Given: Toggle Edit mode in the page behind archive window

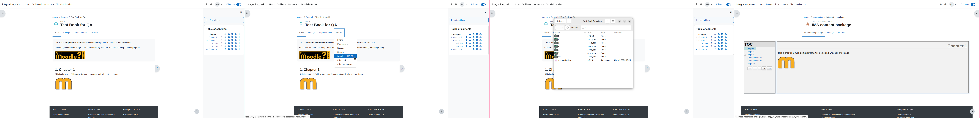Looking at the screenshot, I should pyautogui.click(x=729, y=5).
